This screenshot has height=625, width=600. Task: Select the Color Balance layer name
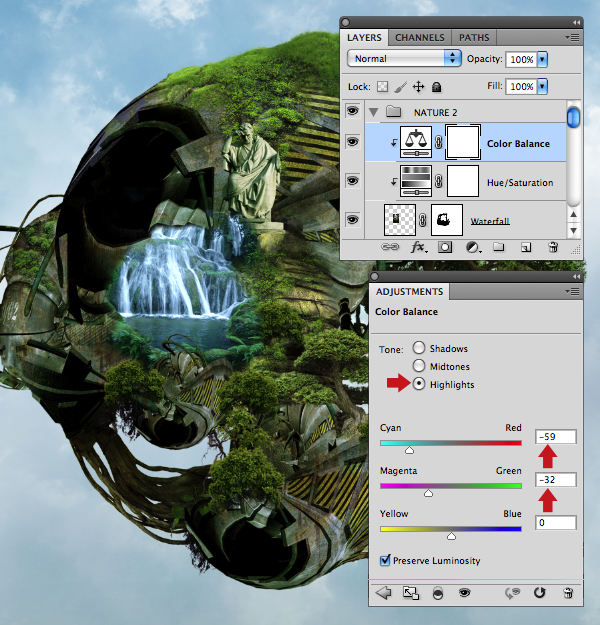pos(518,144)
